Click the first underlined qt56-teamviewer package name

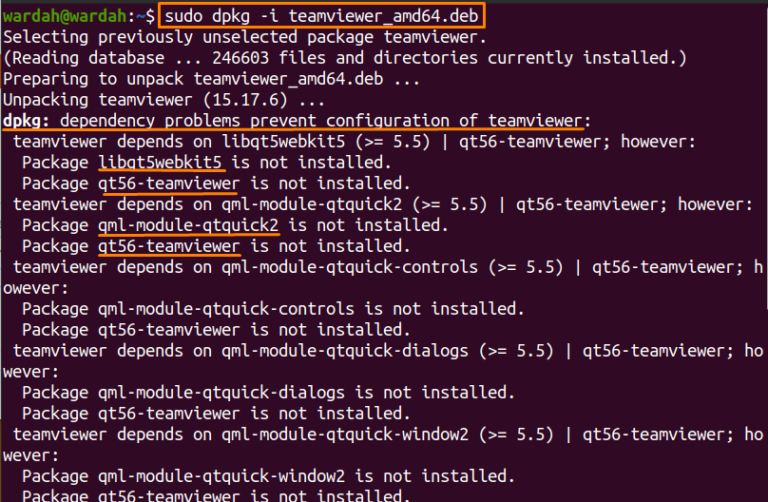169,183
